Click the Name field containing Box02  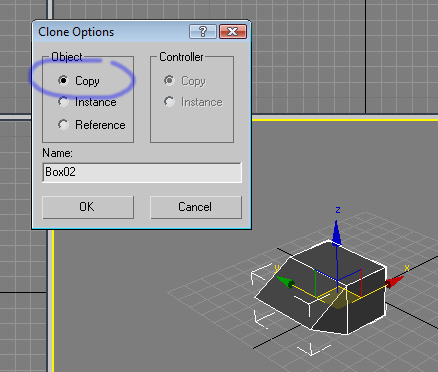point(142,172)
